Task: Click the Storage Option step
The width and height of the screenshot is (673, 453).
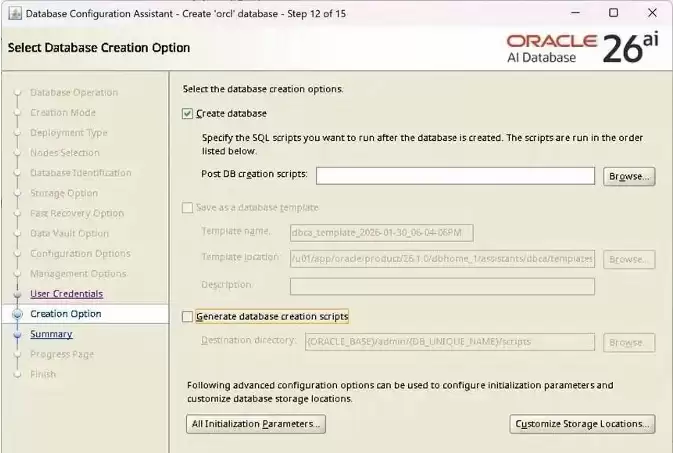Action: 64,193
